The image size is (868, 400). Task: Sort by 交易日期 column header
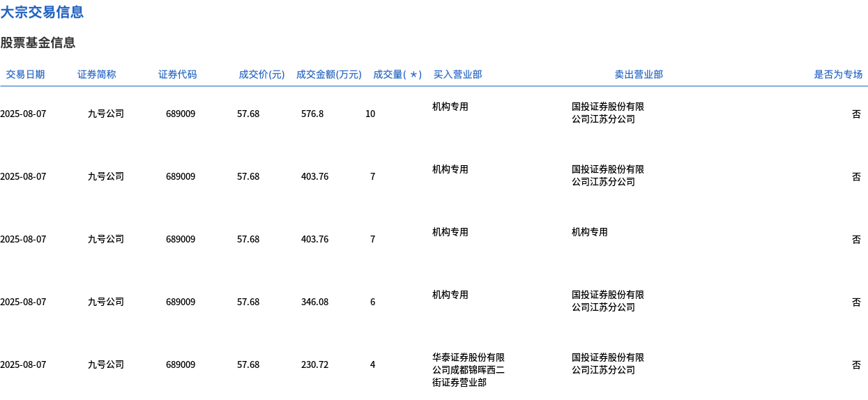(25, 75)
